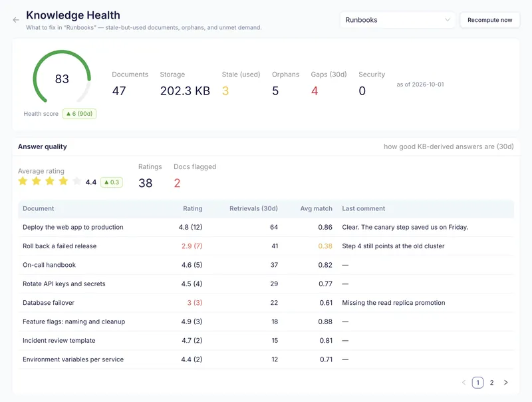The width and height of the screenshot is (532, 402).
Task: Click comment 'Step 4 still points at the old cluster'
Action: (x=393, y=246)
